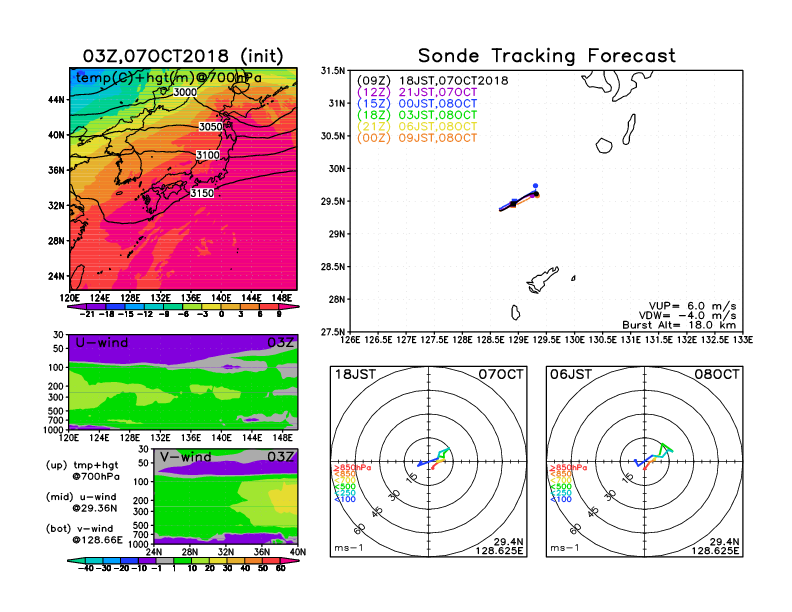Screen dimensions: 792x612
Task: Click "03Z" in the U-wind panel
Action: pos(280,343)
